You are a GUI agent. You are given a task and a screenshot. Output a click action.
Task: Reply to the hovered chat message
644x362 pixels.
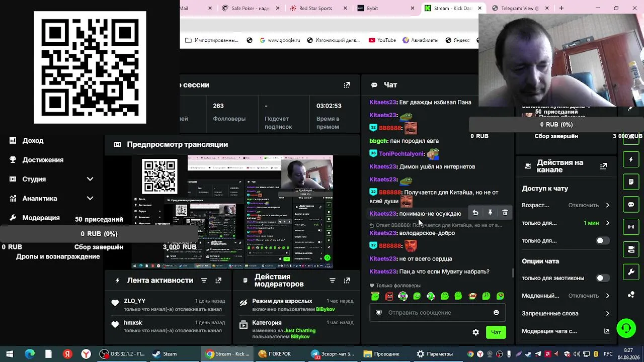(475, 213)
